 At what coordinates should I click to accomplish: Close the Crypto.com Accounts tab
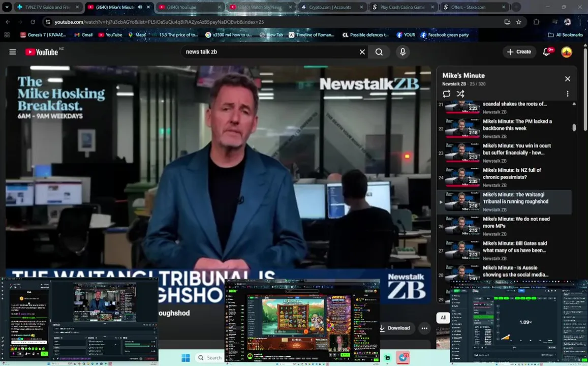point(361,7)
